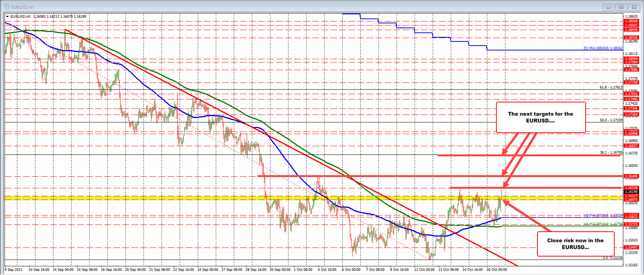Click the '61.8 - 1.17613' Fibonacci label
The image size is (644, 275).
611,87
